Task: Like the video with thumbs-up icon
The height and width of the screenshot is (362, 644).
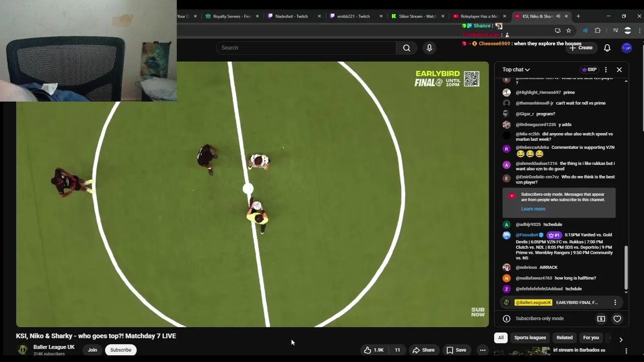Action: click(x=374, y=350)
